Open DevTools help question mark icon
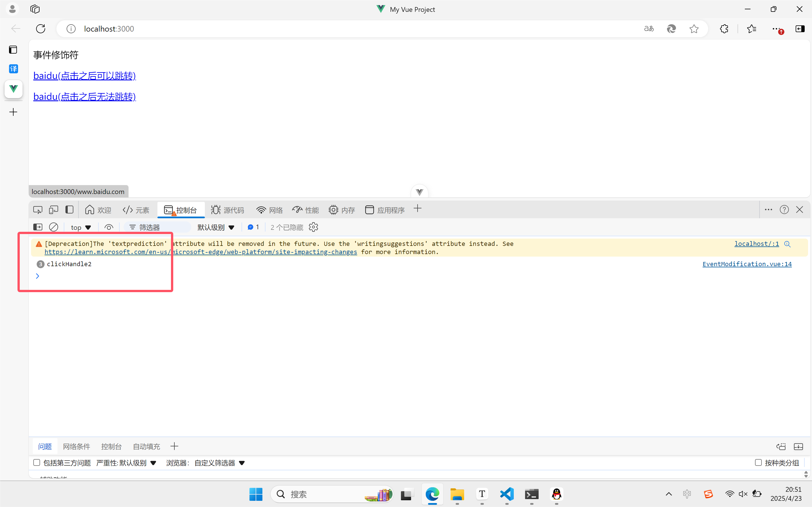This screenshot has width=812, height=507. pyautogui.click(x=784, y=210)
